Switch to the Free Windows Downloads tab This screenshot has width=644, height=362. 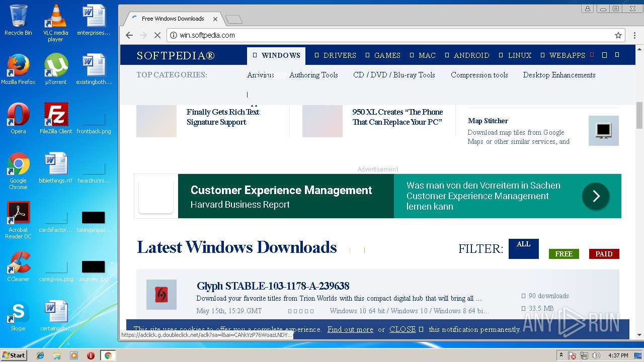coord(173,19)
